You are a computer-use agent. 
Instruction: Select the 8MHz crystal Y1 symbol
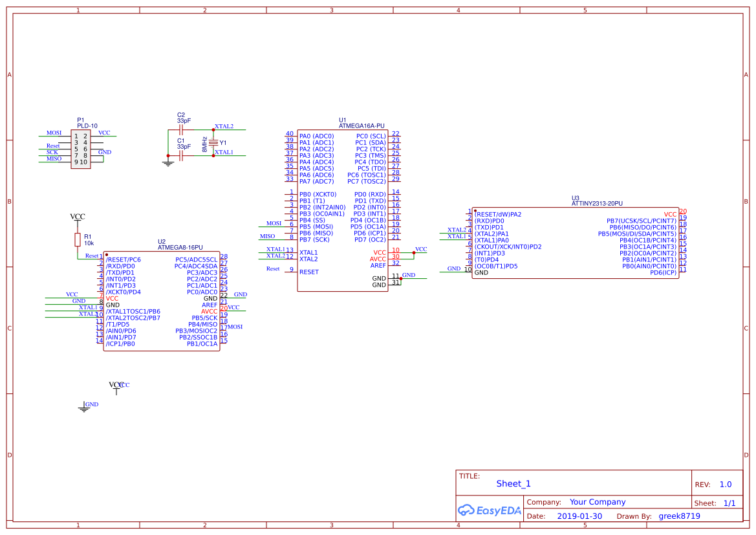click(213, 143)
